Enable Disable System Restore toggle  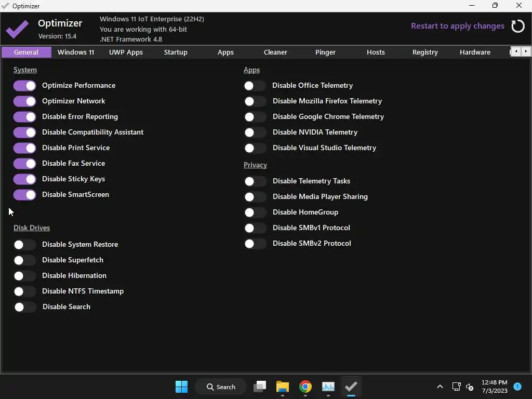[25, 245]
